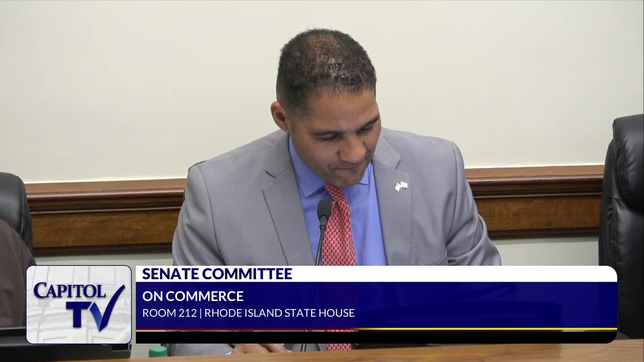Click the ROOM 212 text

[169, 313]
